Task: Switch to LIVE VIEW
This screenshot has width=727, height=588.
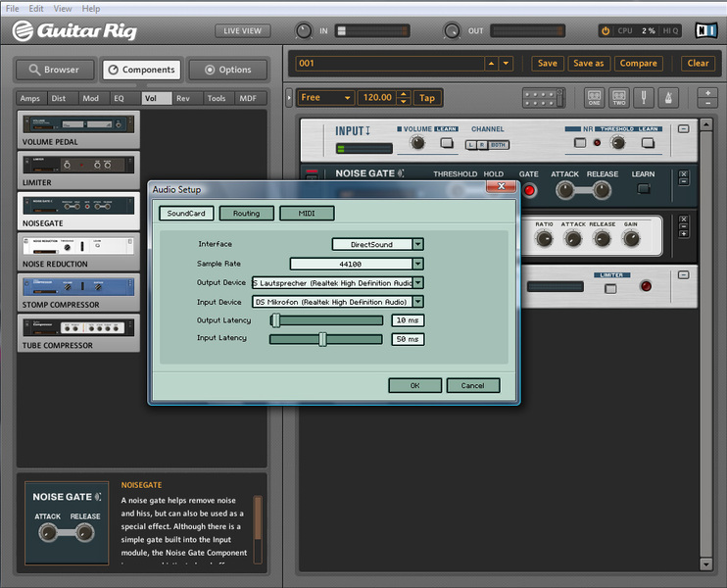Action: click(x=242, y=31)
